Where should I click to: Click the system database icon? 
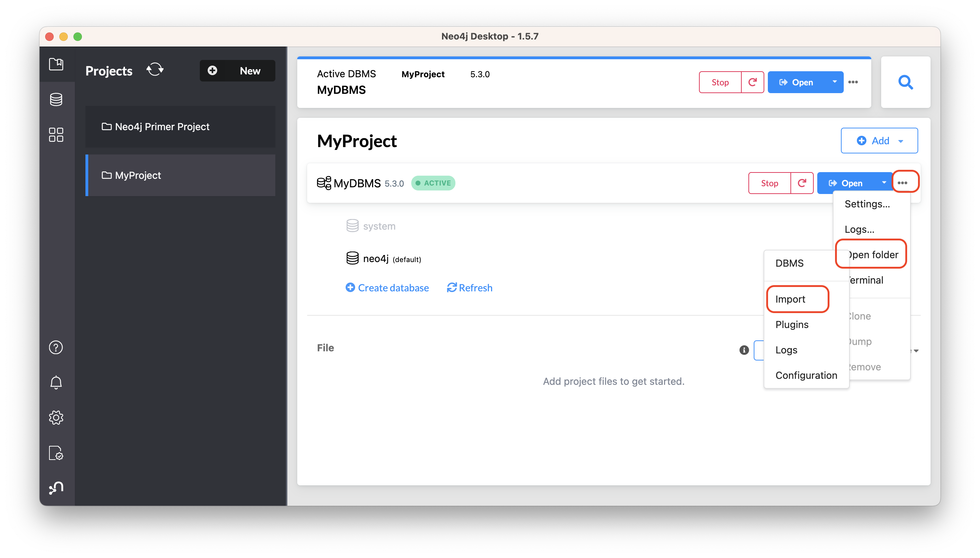pos(351,226)
